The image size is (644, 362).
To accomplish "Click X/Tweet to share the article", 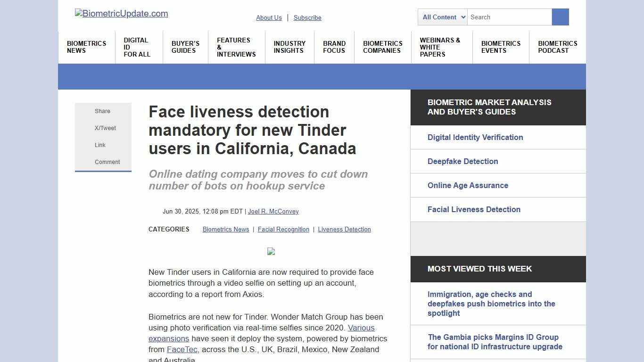I will pyautogui.click(x=105, y=128).
